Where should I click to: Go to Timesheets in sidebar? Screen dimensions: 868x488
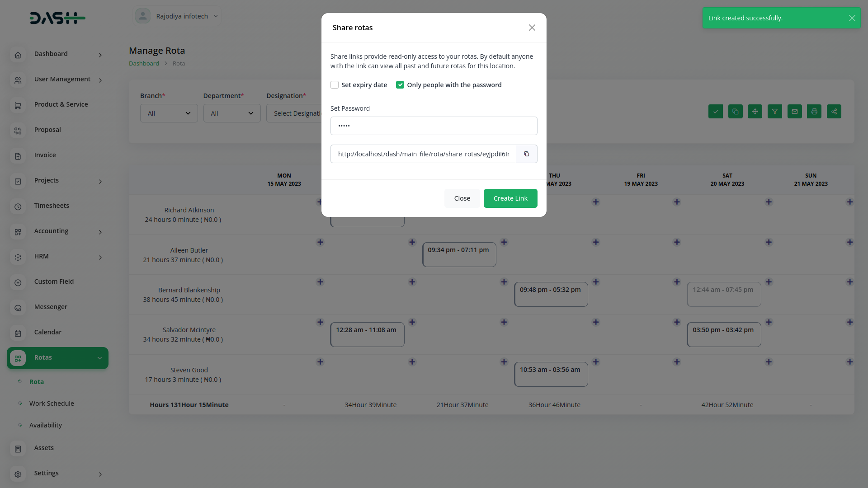click(x=52, y=206)
